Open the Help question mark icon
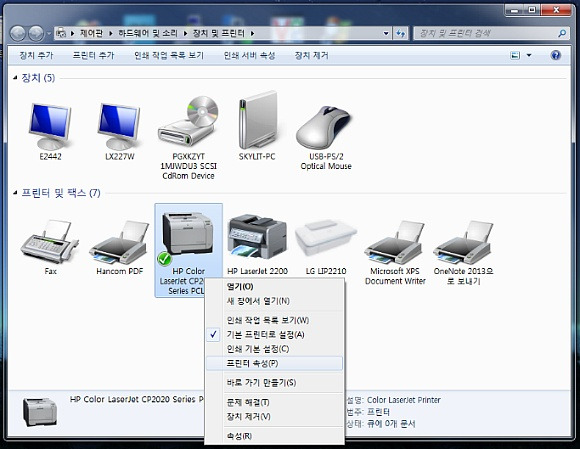The image size is (580, 449). (x=556, y=55)
